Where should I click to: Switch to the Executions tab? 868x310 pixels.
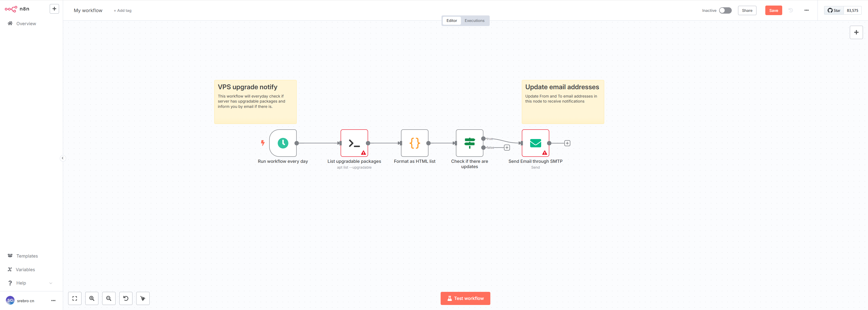coord(474,20)
